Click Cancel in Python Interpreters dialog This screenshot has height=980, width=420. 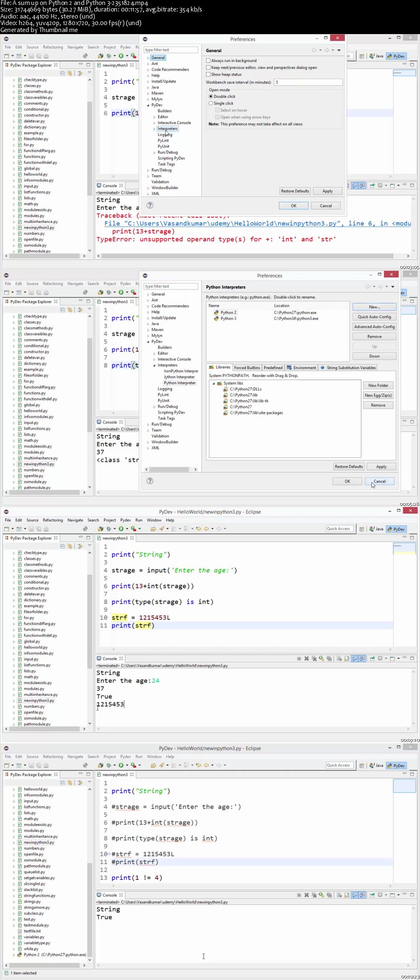(x=379, y=481)
